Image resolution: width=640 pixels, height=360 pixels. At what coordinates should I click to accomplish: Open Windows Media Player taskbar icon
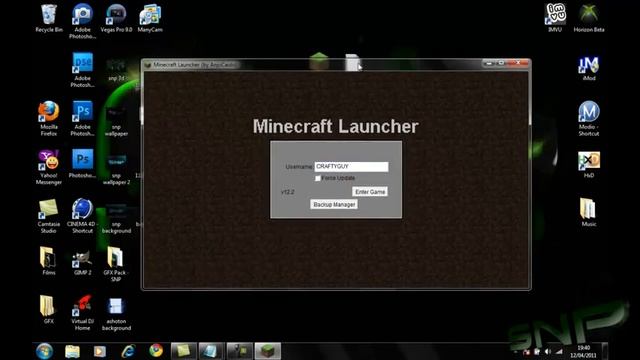point(100,351)
